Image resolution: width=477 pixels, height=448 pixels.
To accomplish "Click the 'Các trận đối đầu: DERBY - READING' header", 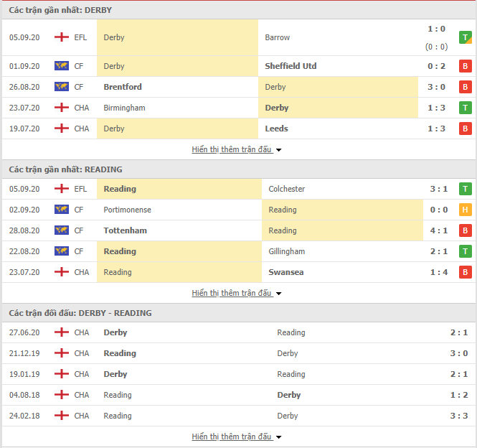I will pos(238,313).
